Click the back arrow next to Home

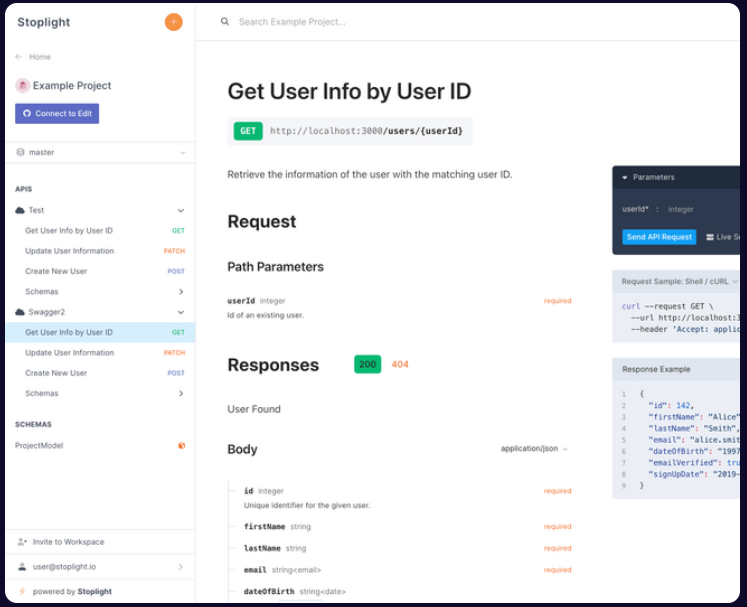point(19,57)
